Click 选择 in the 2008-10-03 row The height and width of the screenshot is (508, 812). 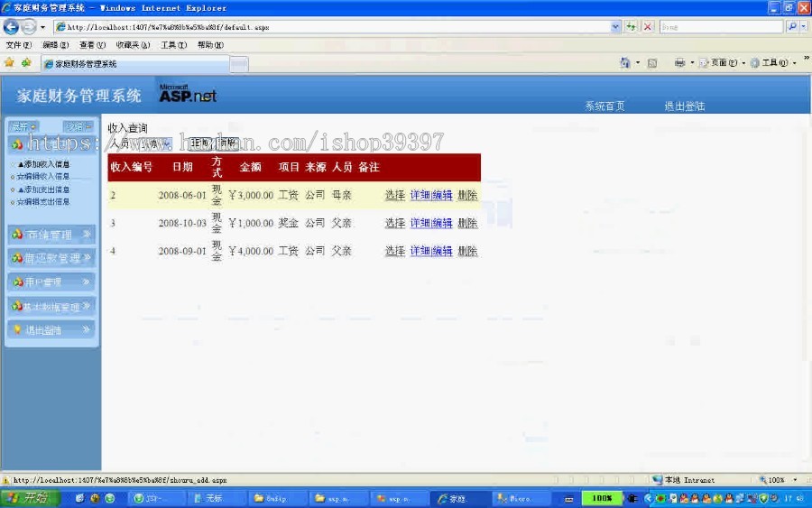click(394, 223)
